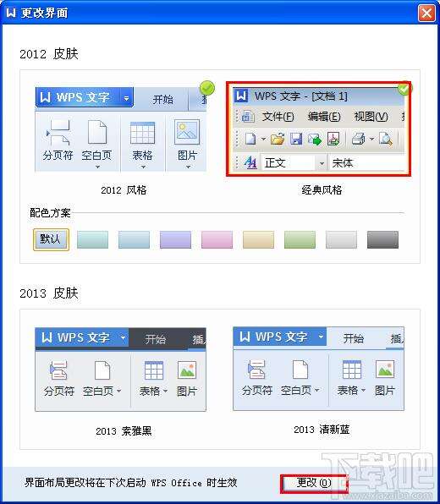
Task: Select the 2012 风格 skin option
Action: click(121, 129)
